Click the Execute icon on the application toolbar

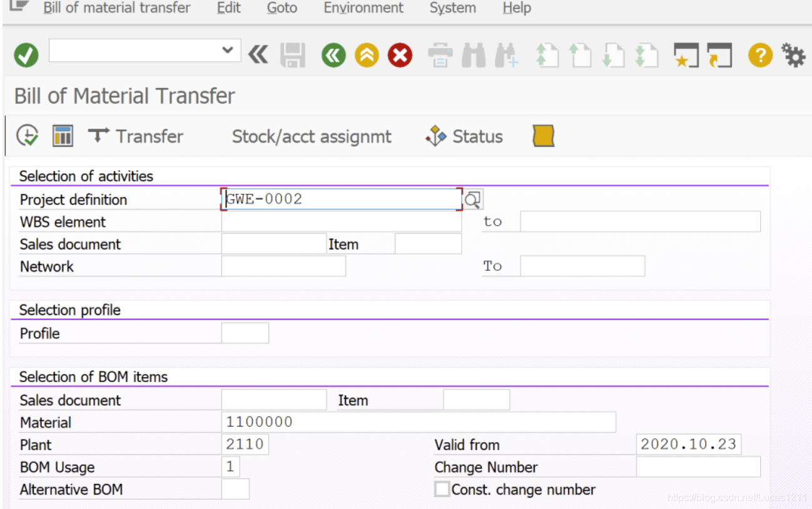pyautogui.click(x=26, y=136)
